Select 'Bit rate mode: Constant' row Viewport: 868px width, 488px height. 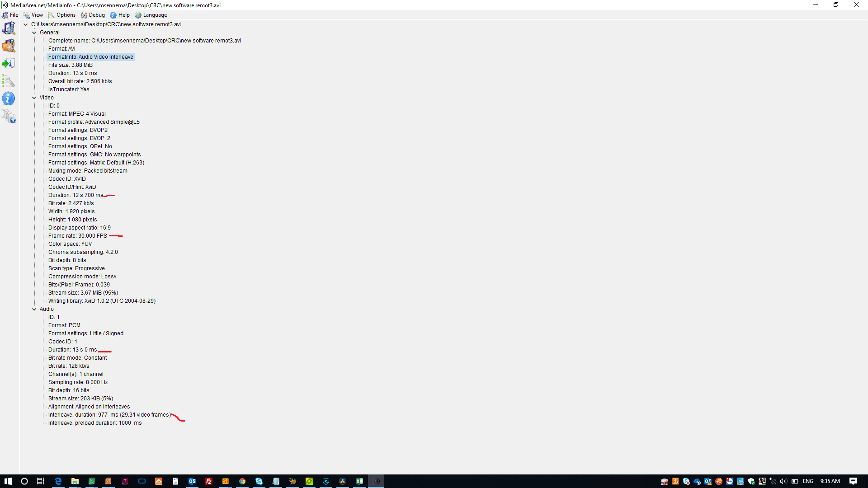(x=78, y=358)
